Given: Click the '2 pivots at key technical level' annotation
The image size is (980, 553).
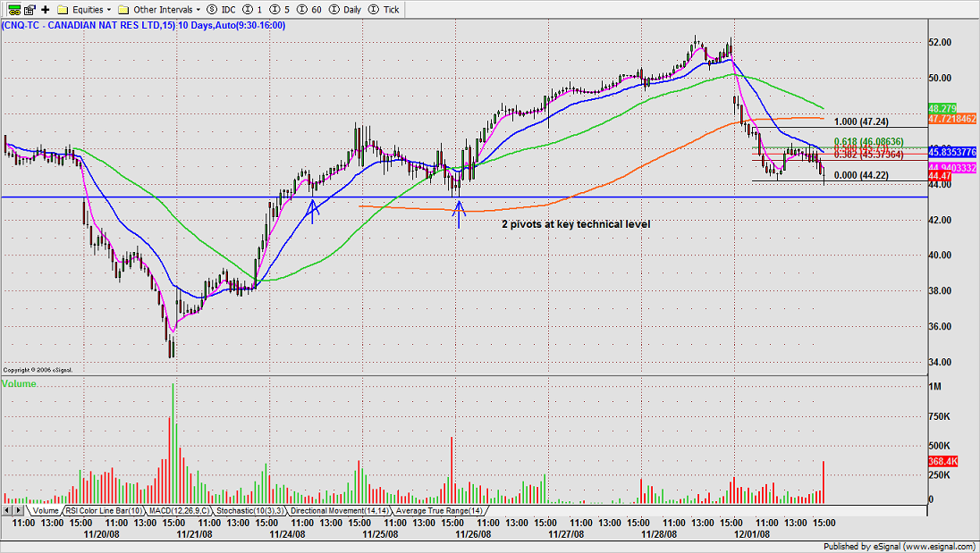Looking at the screenshot, I should coord(576,224).
